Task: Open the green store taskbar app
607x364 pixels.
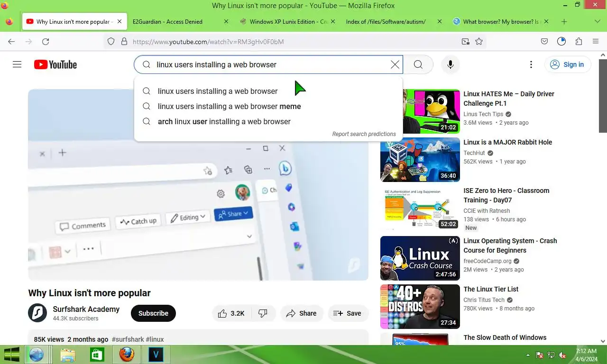Action: pyautogui.click(x=97, y=355)
